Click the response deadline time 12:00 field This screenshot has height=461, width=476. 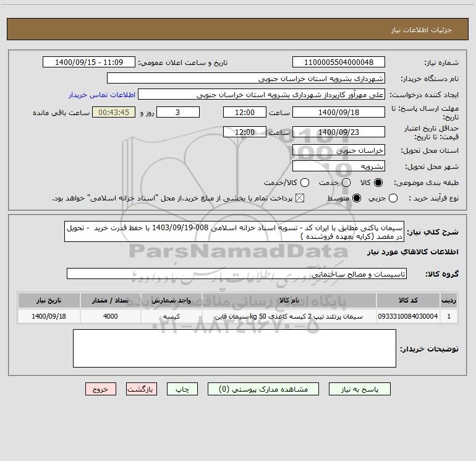[245, 112]
